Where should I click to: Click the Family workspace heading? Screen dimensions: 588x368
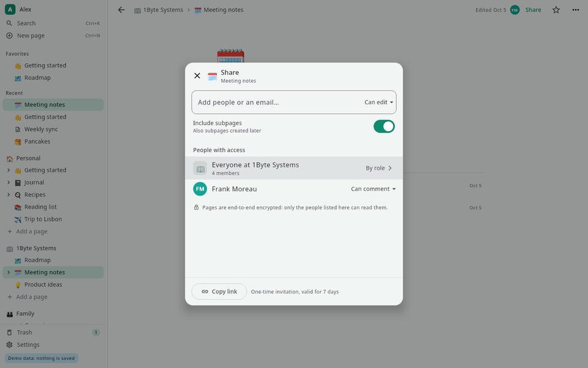pos(25,314)
